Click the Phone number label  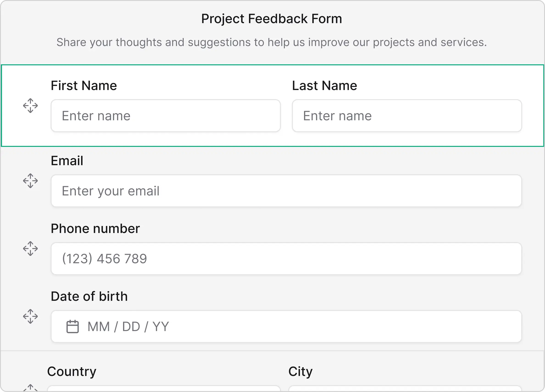coord(95,228)
